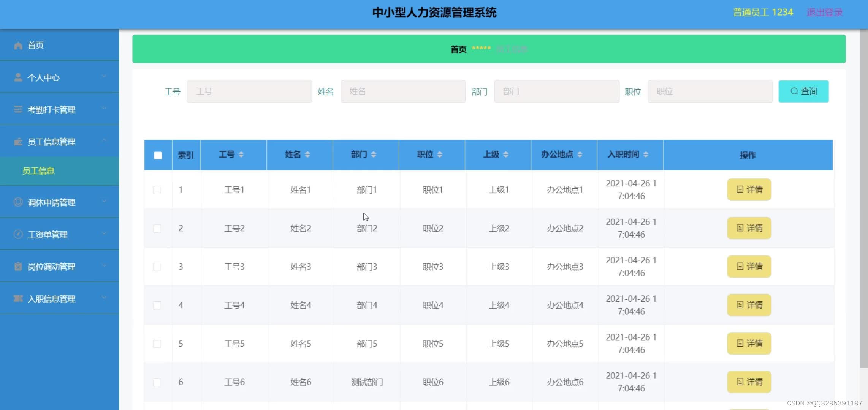This screenshot has width=868, height=410.
Task: Click the page vertical scrollbar
Action: pos(864,199)
